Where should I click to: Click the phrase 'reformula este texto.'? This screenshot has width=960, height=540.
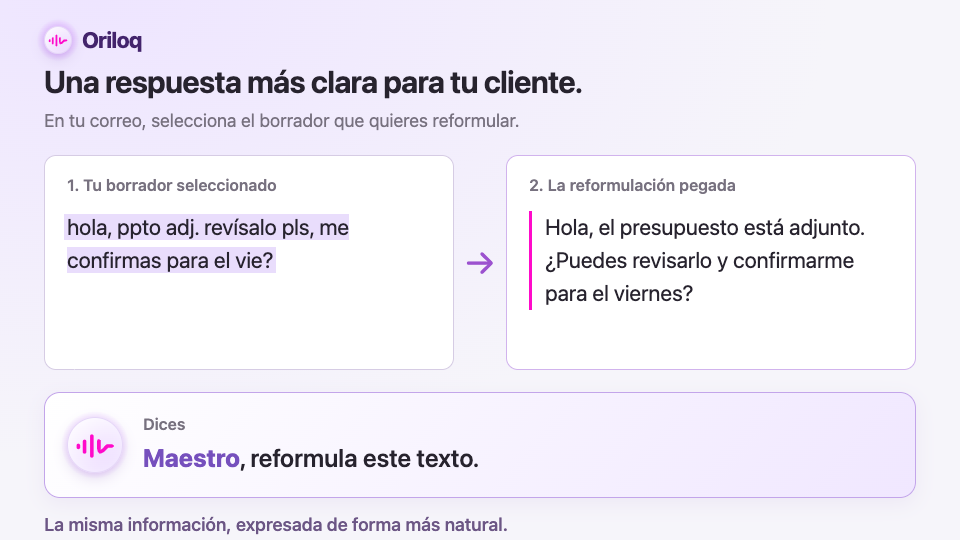[364, 459]
